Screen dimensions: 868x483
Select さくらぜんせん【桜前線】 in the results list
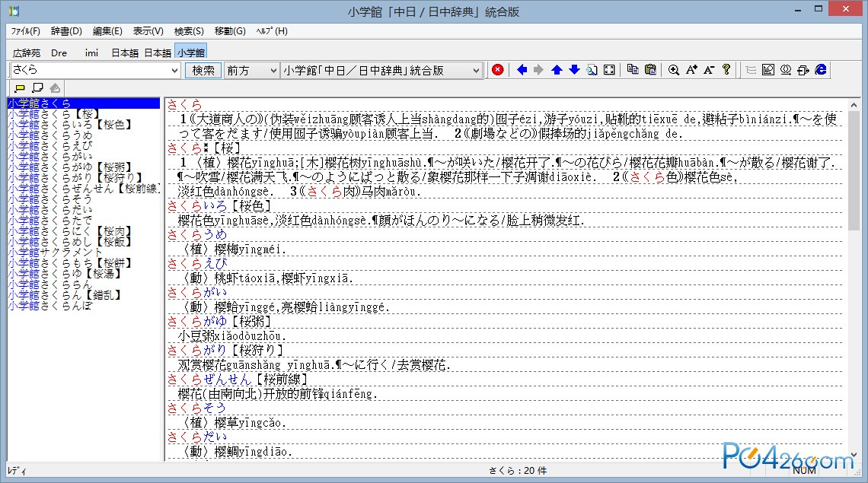point(84,188)
